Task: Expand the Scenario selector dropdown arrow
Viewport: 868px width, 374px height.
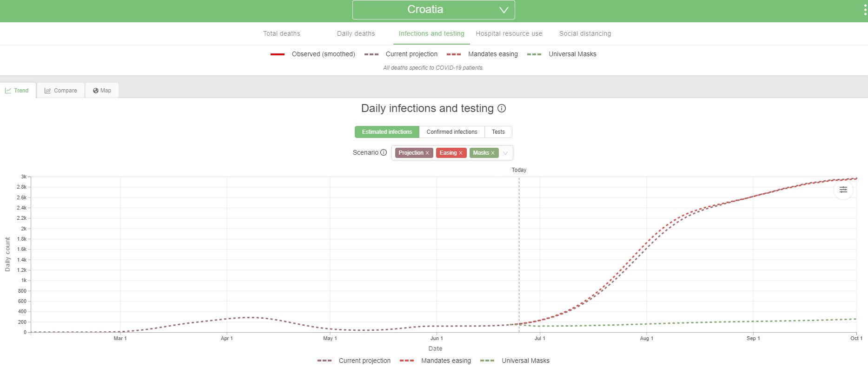Action: [505, 153]
